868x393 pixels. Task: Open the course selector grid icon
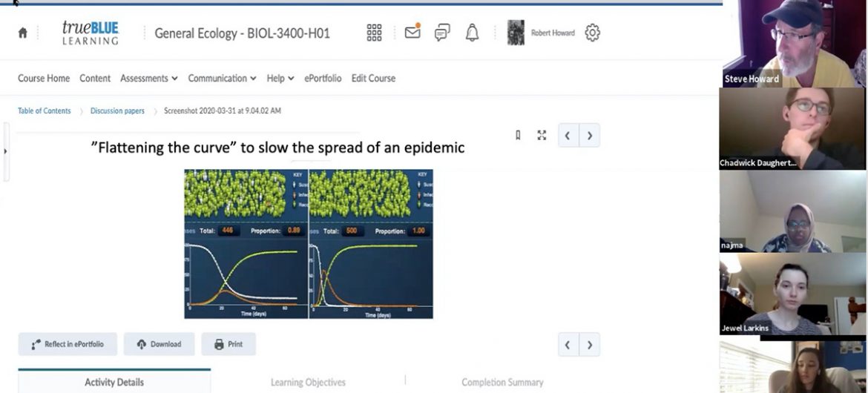tap(374, 33)
